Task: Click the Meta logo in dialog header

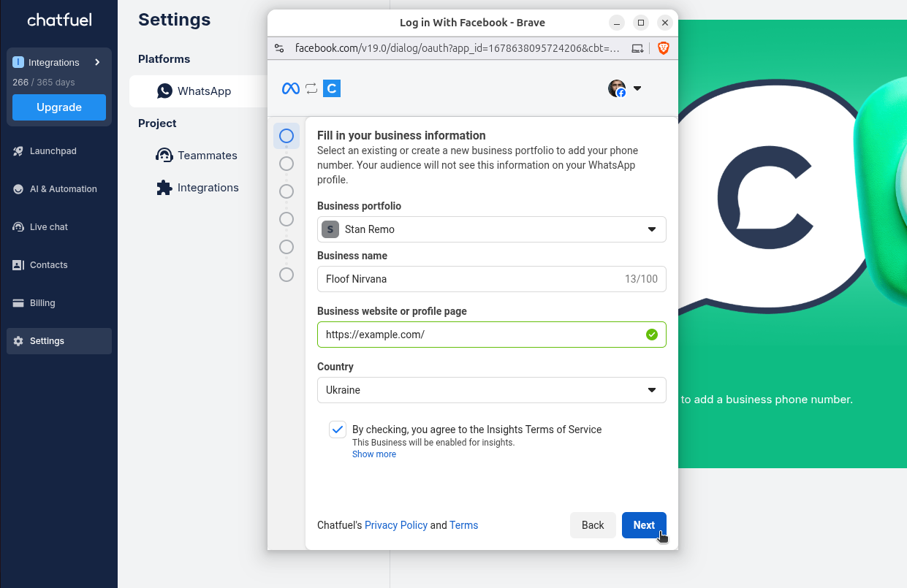Action: (291, 88)
